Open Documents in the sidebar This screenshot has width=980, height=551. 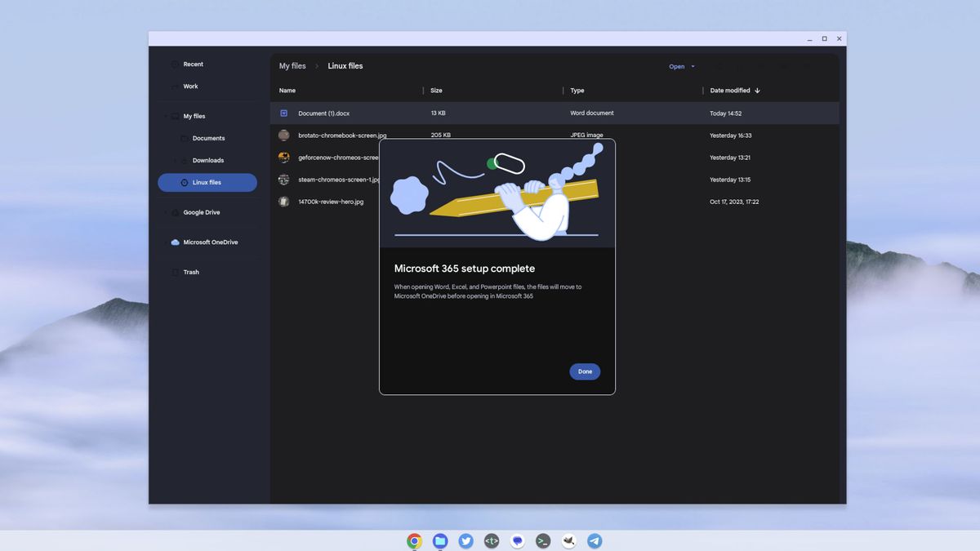click(x=208, y=139)
